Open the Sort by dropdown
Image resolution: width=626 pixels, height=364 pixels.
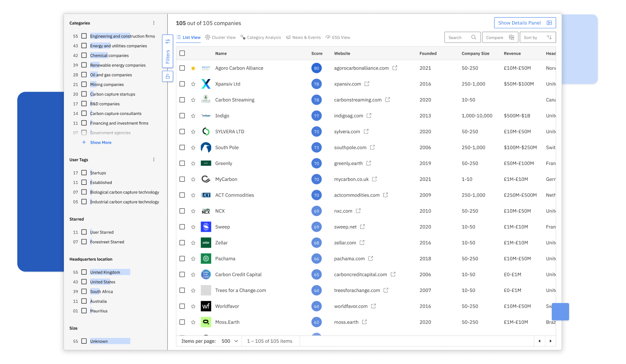pyautogui.click(x=538, y=37)
